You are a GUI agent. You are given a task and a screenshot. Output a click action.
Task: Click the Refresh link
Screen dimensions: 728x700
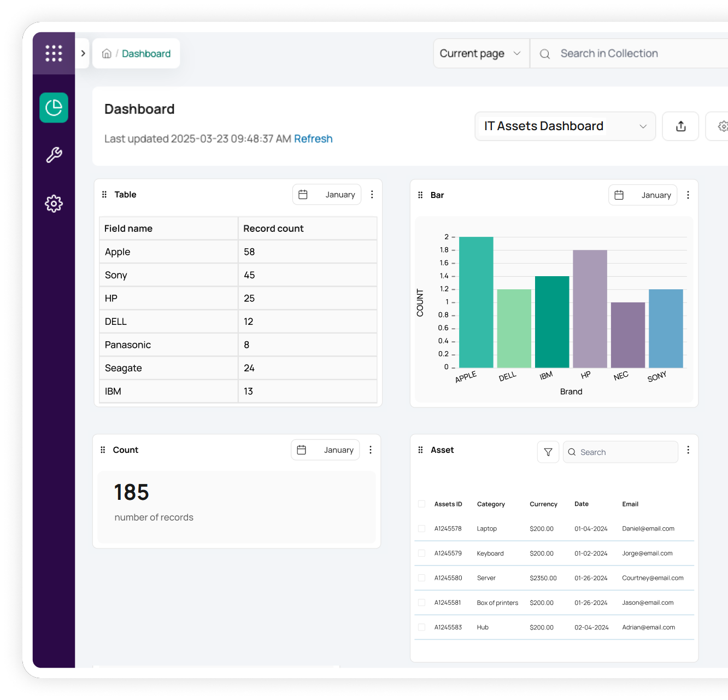pyautogui.click(x=313, y=139)
